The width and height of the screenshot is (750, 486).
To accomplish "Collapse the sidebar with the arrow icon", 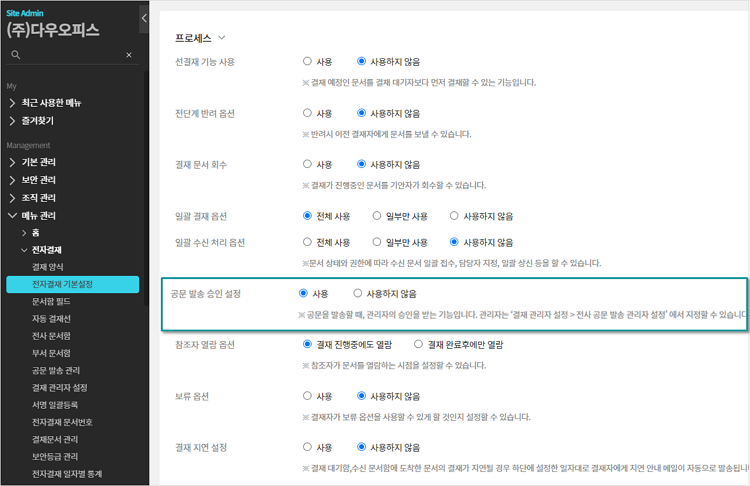I will pos(144,18).
